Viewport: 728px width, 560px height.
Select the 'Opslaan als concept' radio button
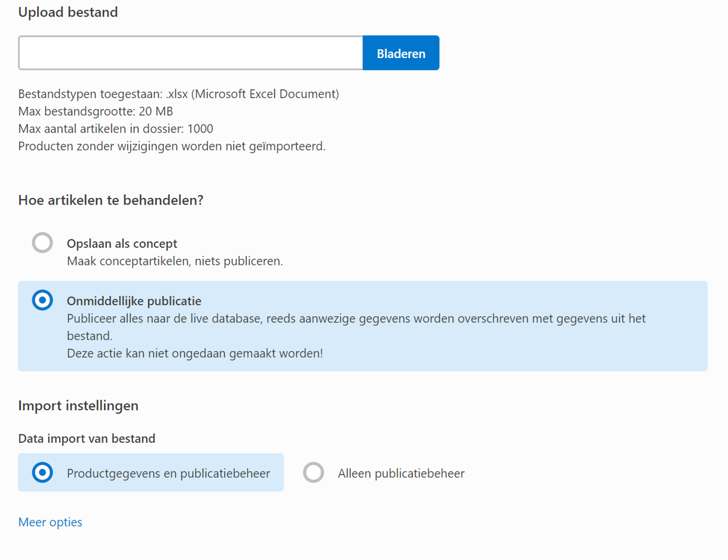pyautogui.click(x=43, y=243)
